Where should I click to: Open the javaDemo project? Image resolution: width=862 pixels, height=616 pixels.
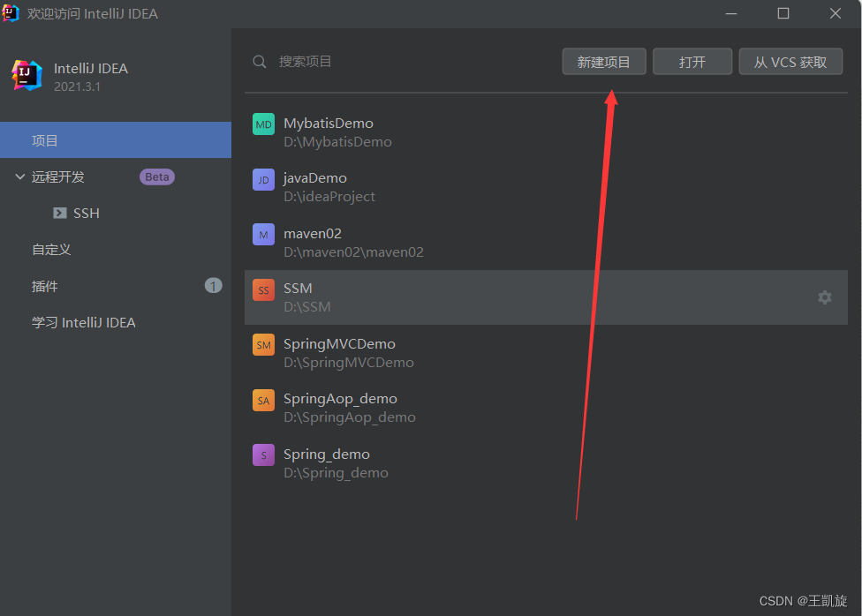click(x=546, y=187)
